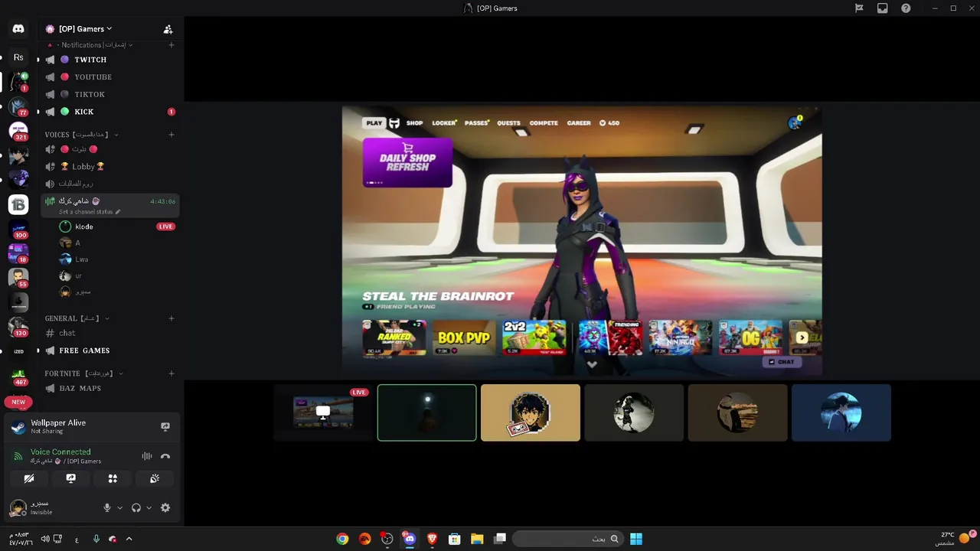980x551 pixels.
Task: Click the NEW unreads pill
Action: tap(18, 402)
